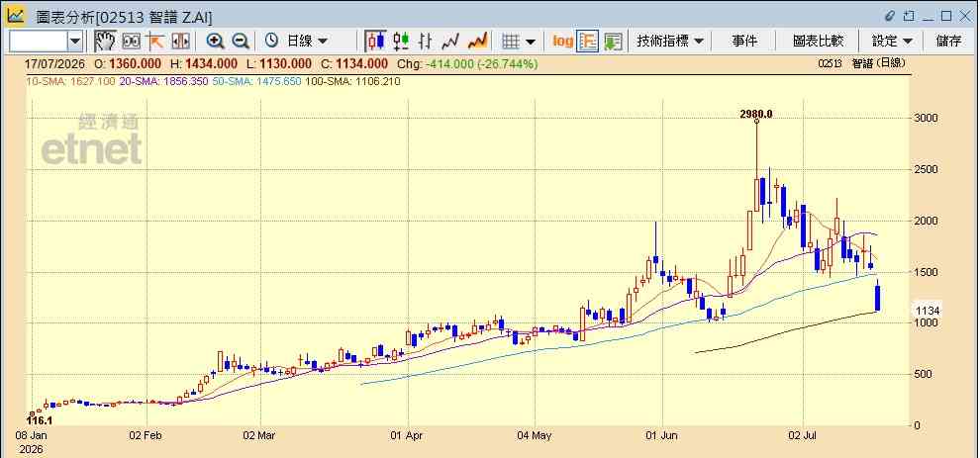Open the grid lines dropdown
The height and width of the screenshot is (458, 980).
(x=520, y=42)
